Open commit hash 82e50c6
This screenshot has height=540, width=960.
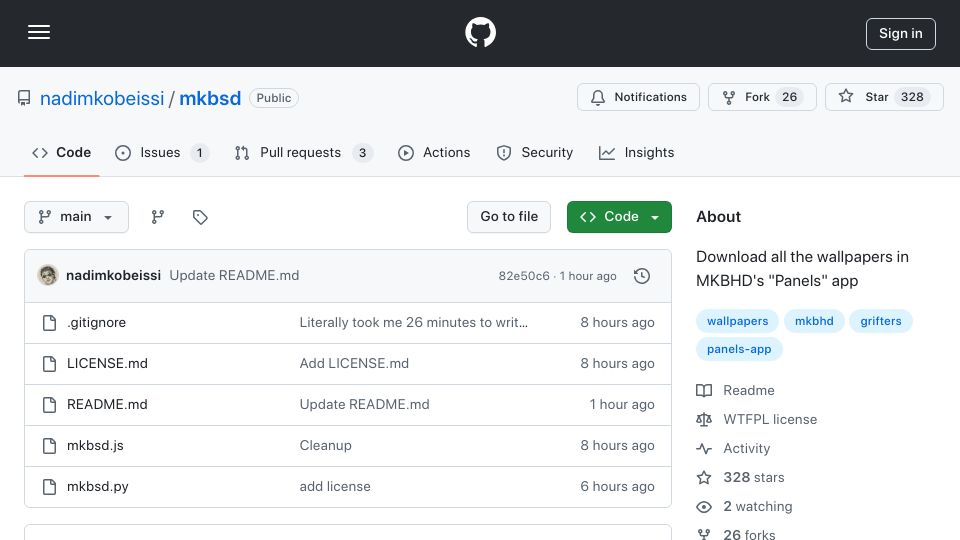524,276
